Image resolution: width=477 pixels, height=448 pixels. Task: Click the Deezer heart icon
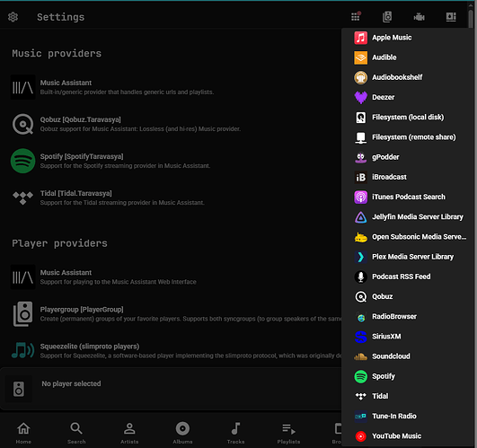click(x=361, y=97)
